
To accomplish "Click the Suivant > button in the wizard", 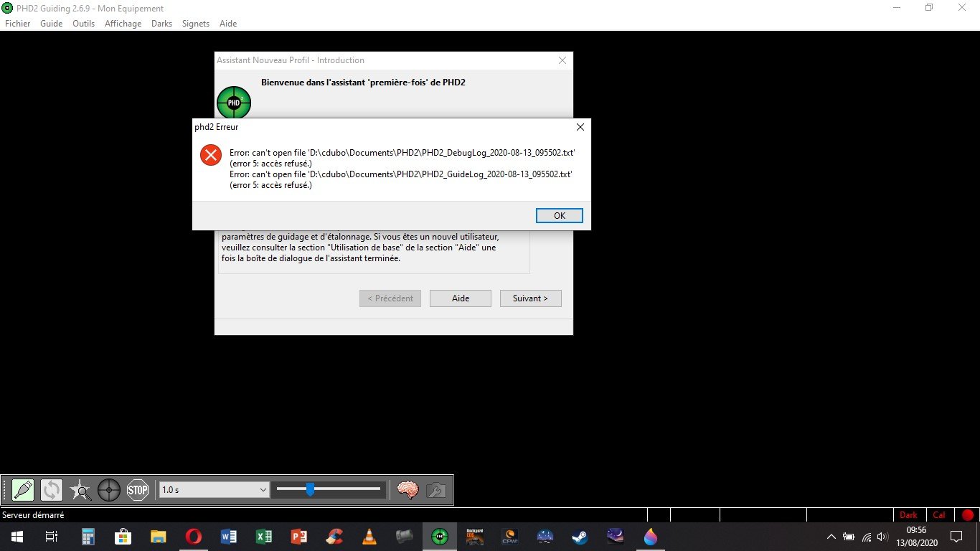I will tap(530, 298).
